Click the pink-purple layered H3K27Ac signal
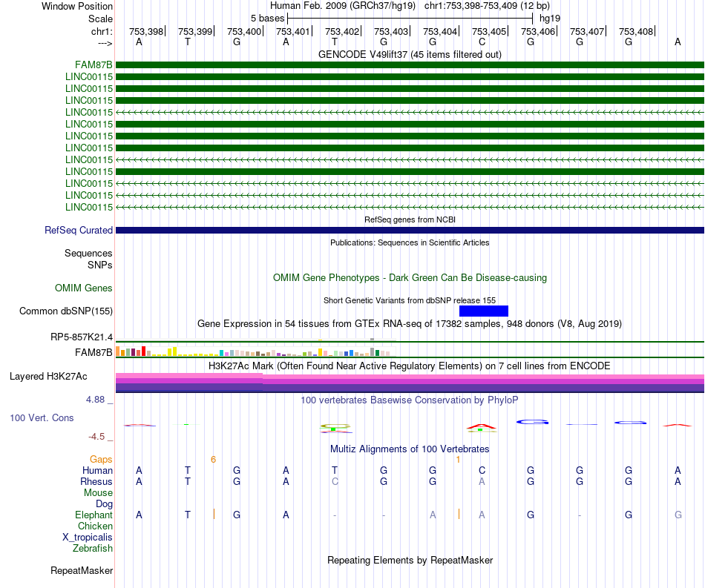This screenshot has width=705, height=588. 410,383
